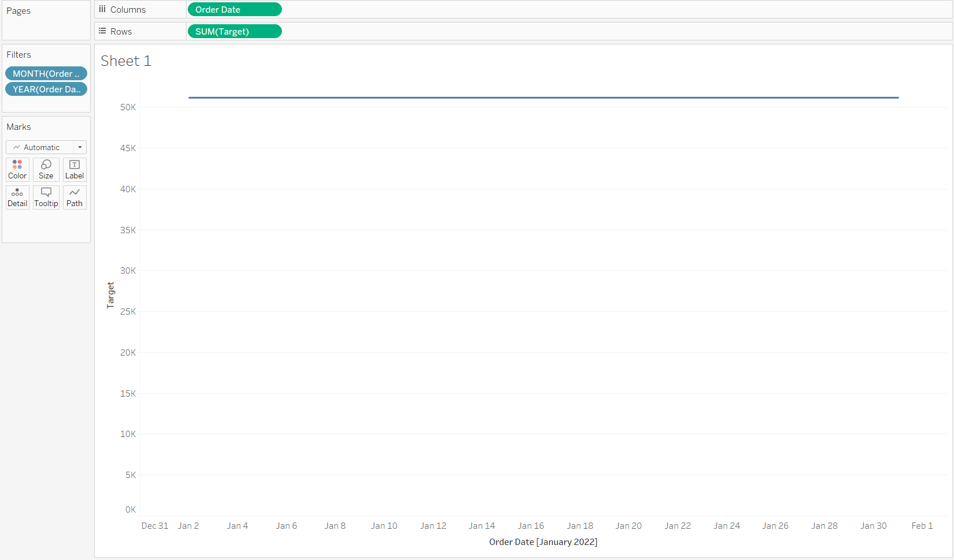This screenshot has height=560, width=954.
Task: Select the MONTH(Order Date) filter pill
Action: (46, 73)
